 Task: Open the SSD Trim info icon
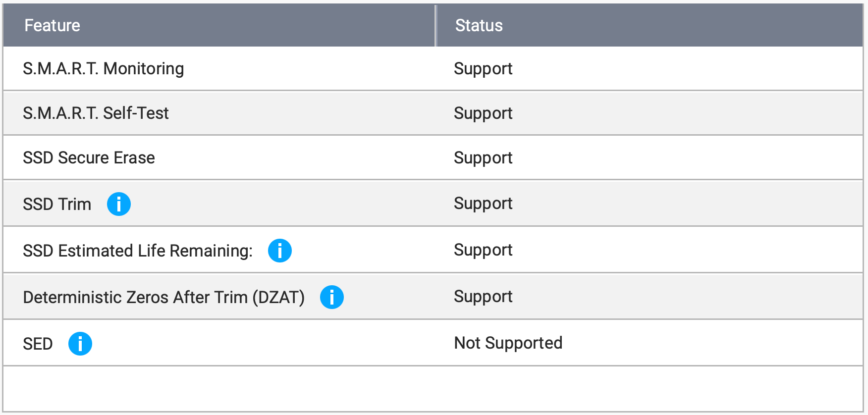point(119,204)
